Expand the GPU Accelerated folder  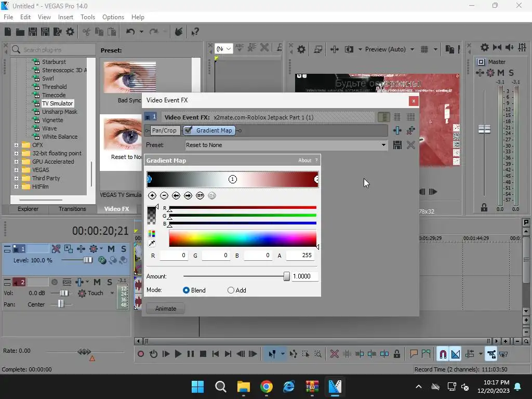16,162
